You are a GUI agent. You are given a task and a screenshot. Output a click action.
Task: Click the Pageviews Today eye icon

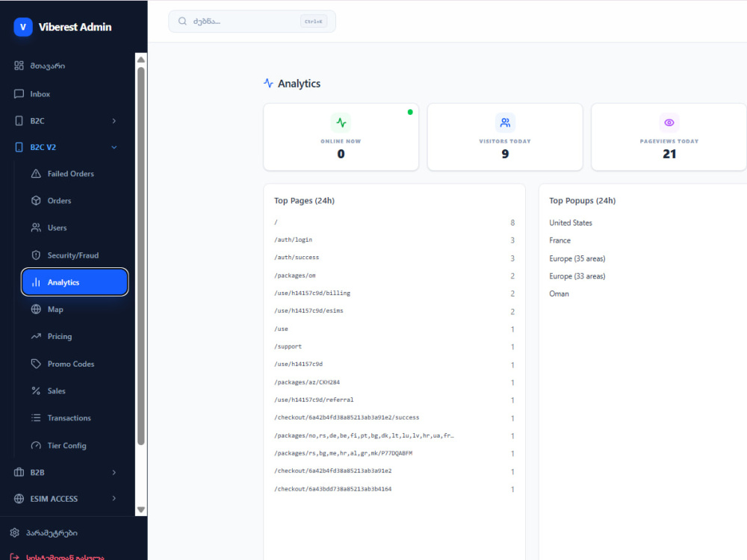[669, 122]
